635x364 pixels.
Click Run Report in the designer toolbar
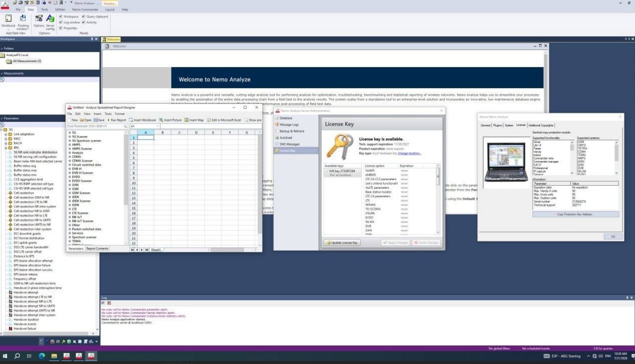coord(117,120)
